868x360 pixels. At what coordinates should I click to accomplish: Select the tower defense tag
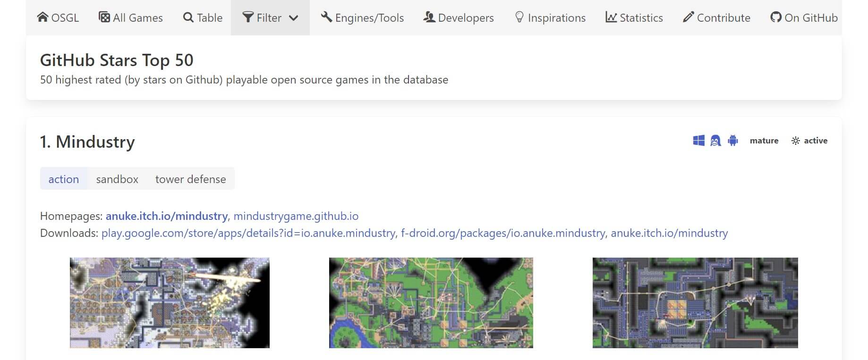click(x=191, y=179)
